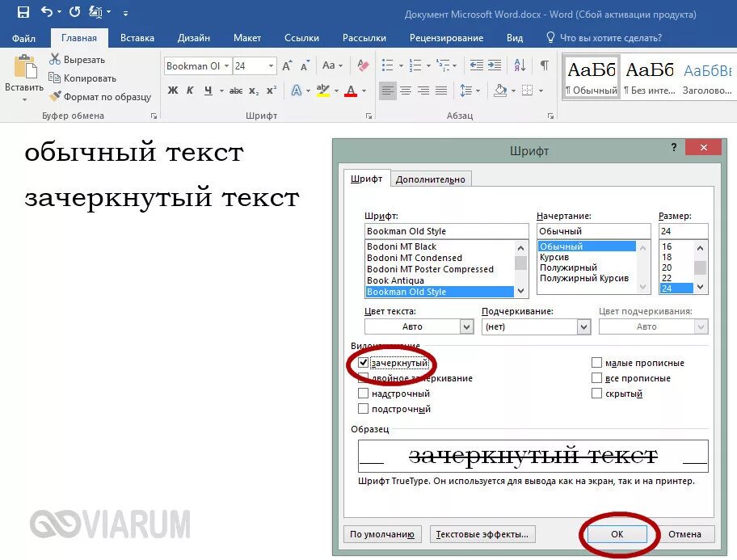Check the все прописные option
The height and width of the screenshot is (560, 737).
coord(596,378)
